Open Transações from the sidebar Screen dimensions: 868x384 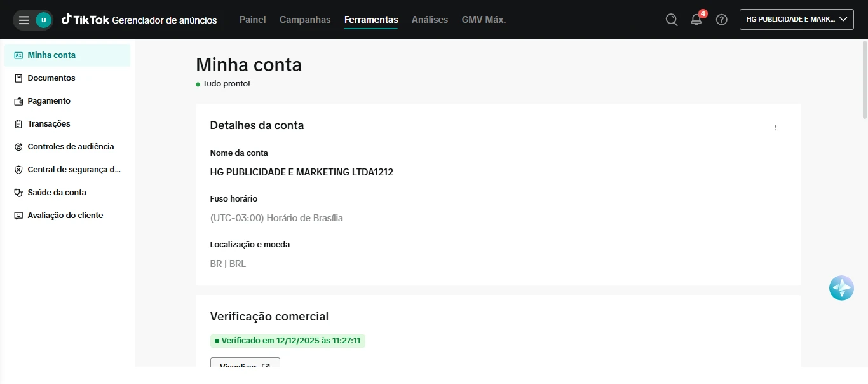49,124
